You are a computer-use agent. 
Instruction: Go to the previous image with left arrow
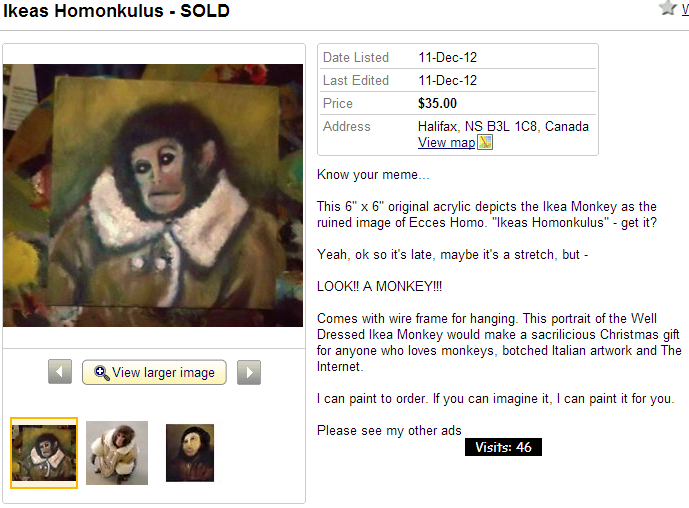click(x=60, y=373)
